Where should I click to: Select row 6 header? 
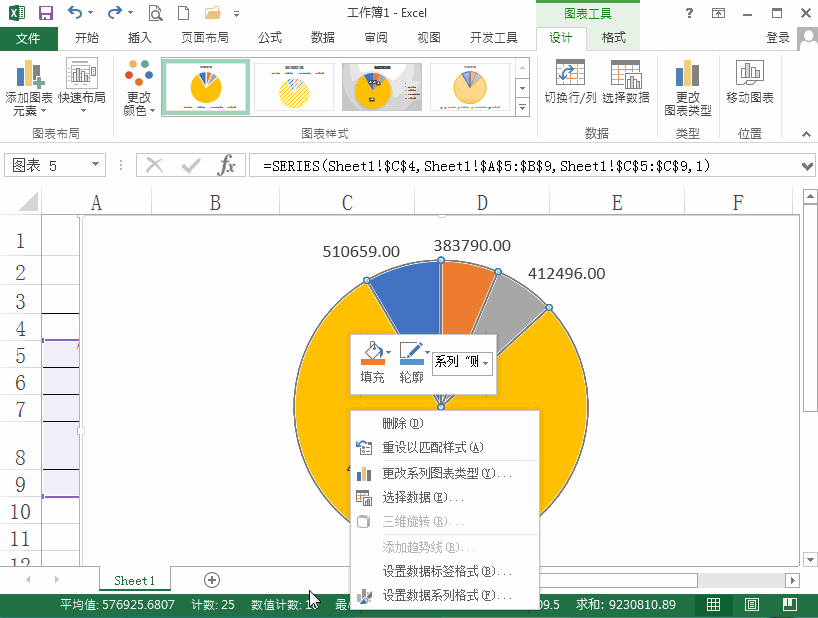[x=21, y=382]
